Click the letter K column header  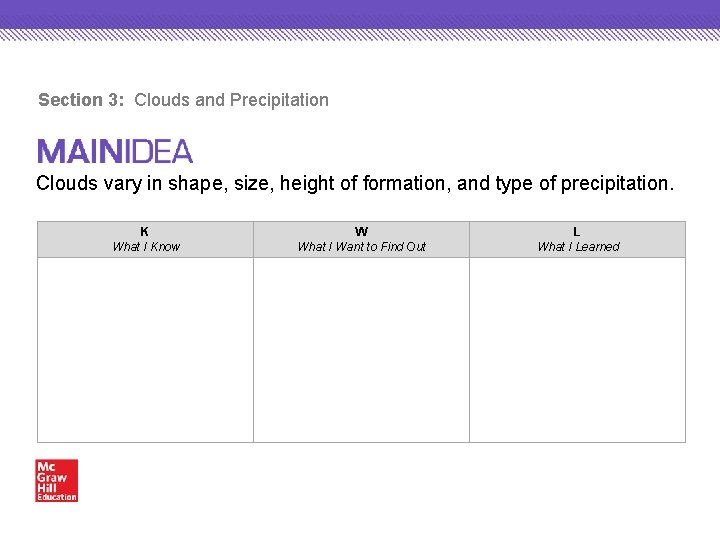tap(145, 232)
